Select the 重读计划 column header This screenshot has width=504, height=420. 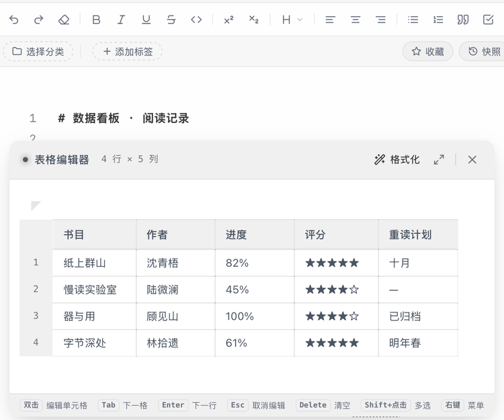[418, 235]
